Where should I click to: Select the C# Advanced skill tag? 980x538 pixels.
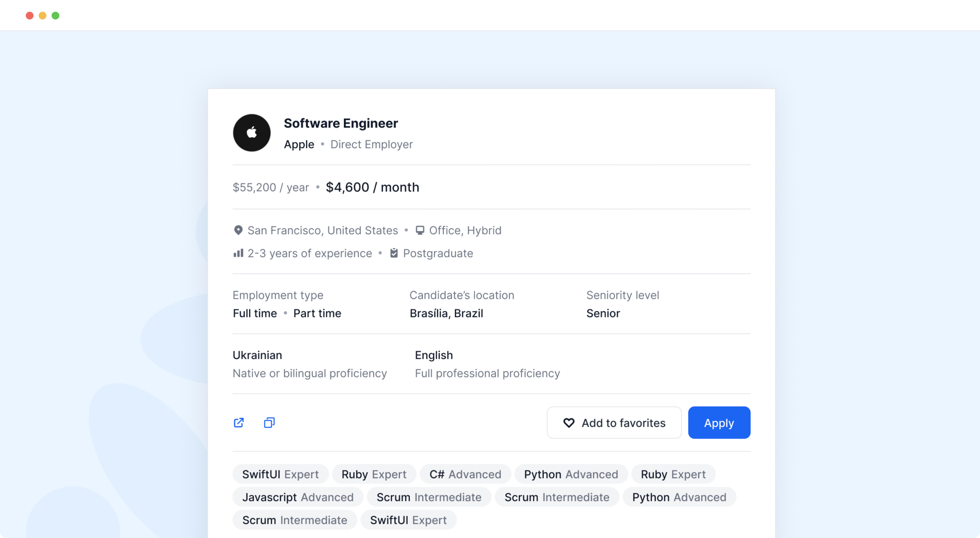[465, 474]
